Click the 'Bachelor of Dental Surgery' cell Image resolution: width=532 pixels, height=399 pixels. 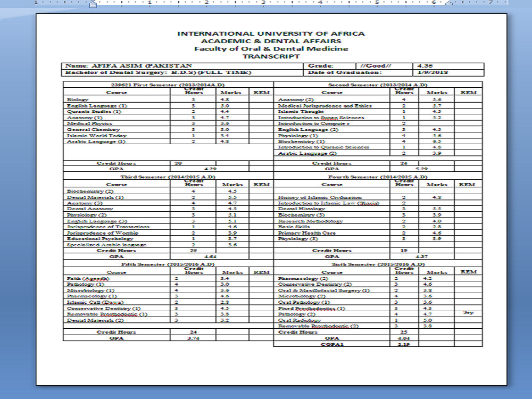pyautogui.click(x=182, y=72)
